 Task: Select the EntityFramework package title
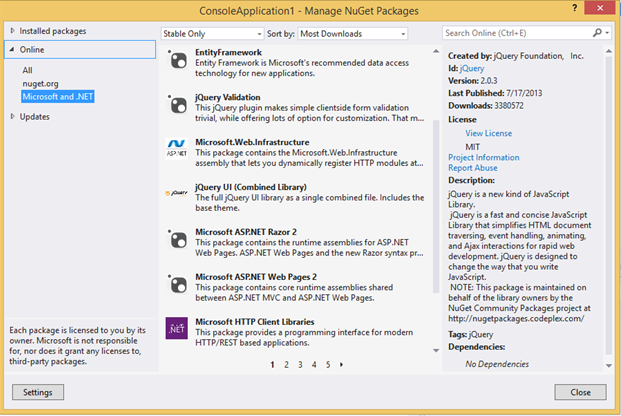point(228,52)
